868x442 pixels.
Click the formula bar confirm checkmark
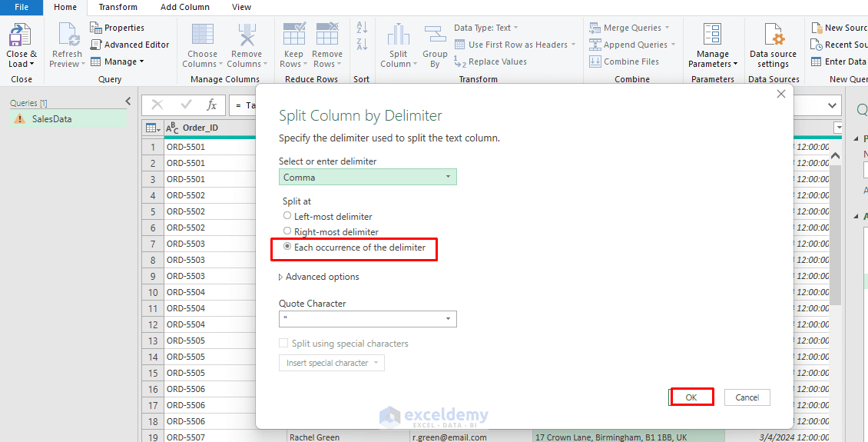[187, 105]
